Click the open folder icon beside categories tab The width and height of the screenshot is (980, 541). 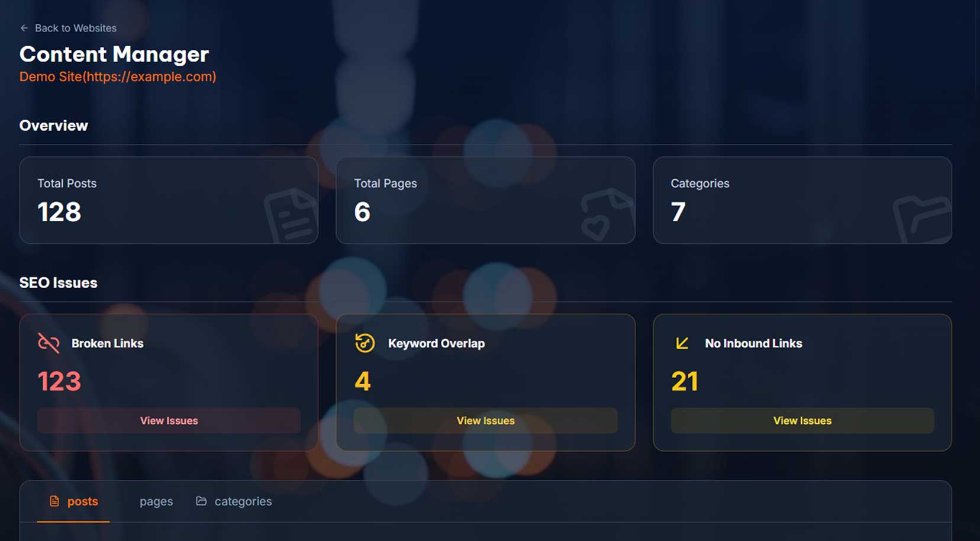199,501
